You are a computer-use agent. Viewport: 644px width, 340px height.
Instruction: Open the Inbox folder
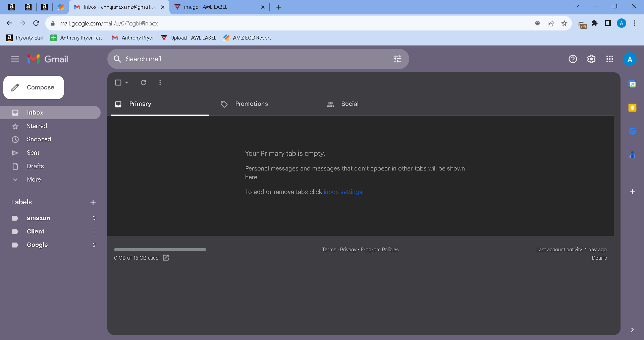point(50,113)
